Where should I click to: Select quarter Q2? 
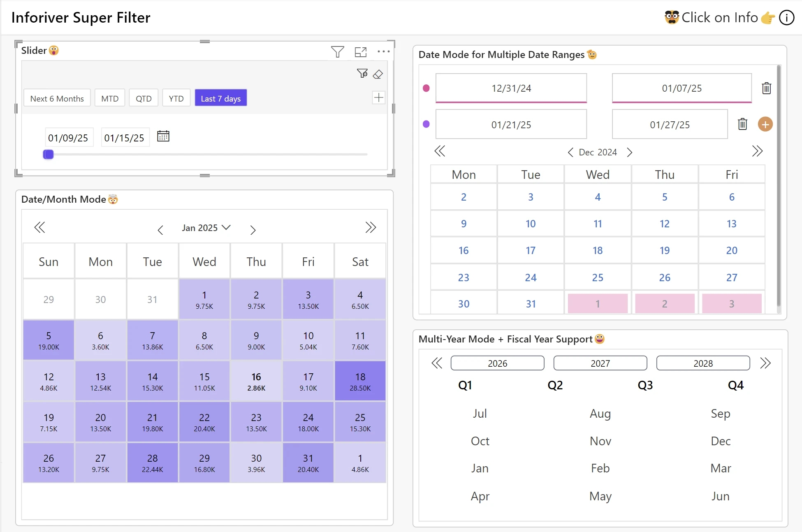[x=555, y=385]
